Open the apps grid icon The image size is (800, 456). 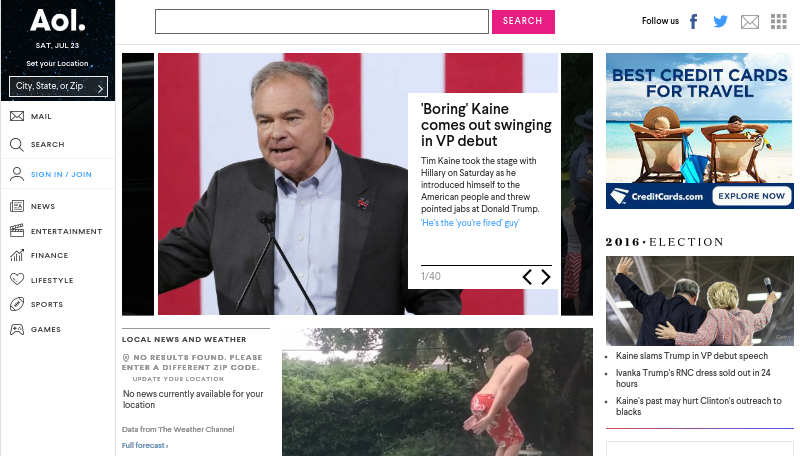pos(779,21)
